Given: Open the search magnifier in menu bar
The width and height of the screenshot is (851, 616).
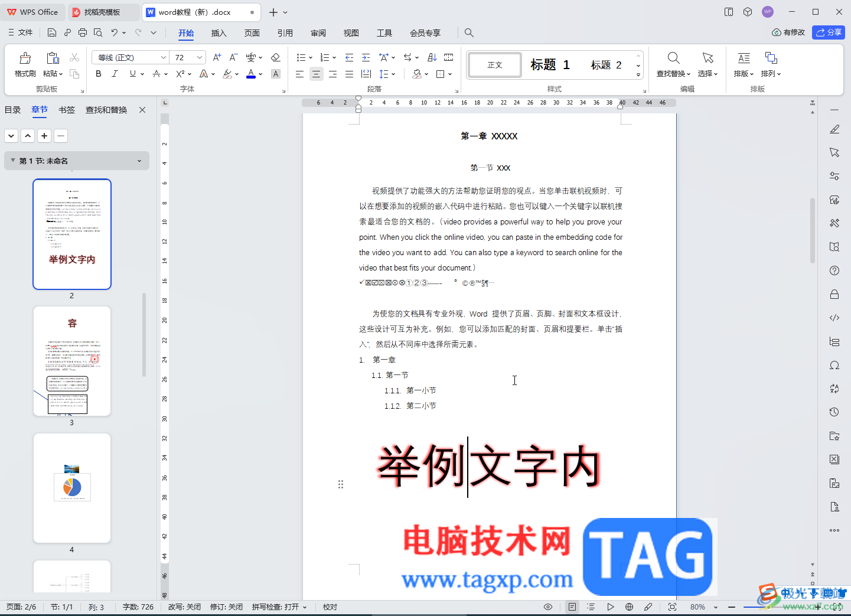Looking at the screenshot, I should click(x=469, y=33).
